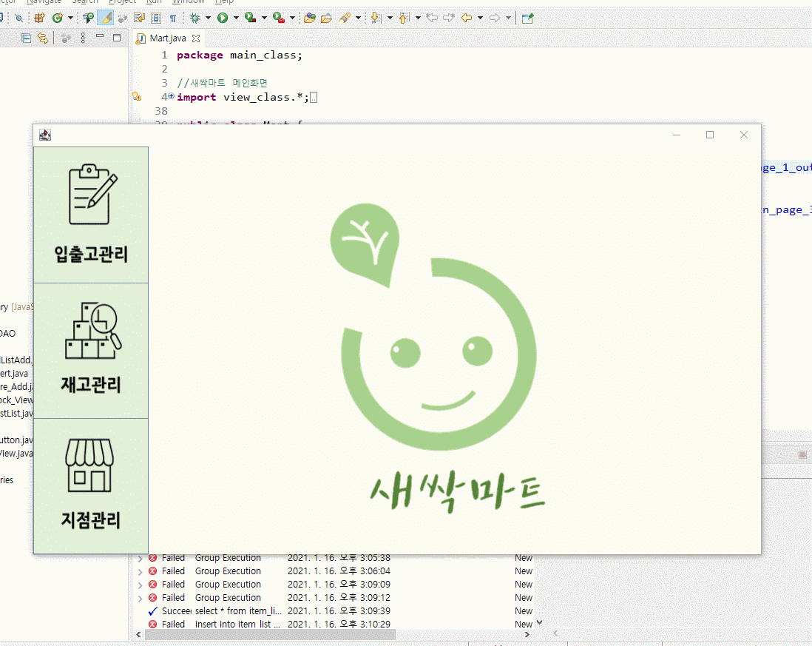Click 'package main_class;' code on line 1
This screenshot has height=646, width=812.
pos(240,55)
